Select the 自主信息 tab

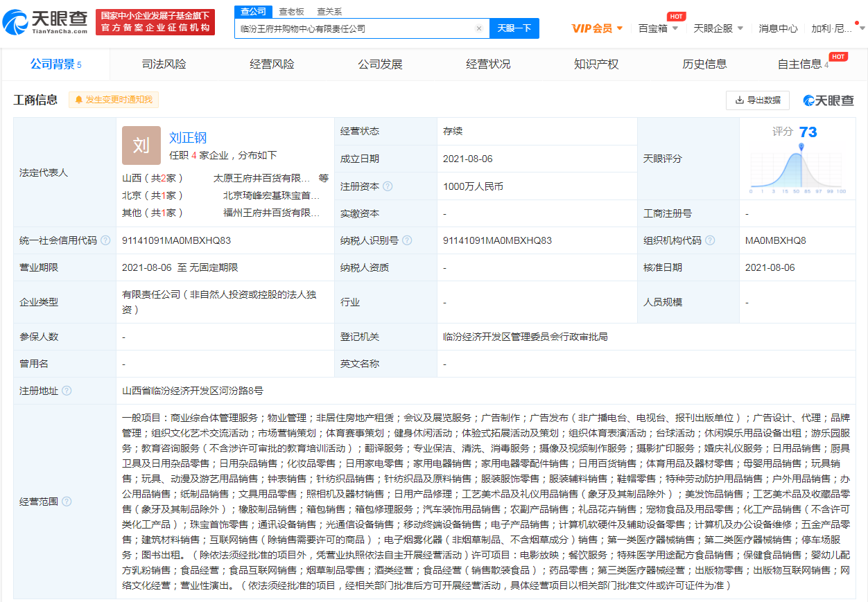tap(803, 64)
